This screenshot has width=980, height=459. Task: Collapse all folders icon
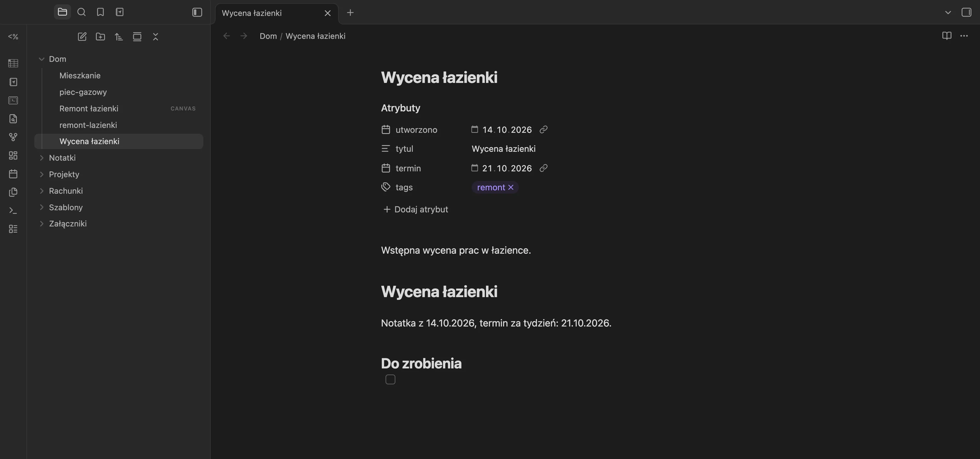(x=156, y=36)
